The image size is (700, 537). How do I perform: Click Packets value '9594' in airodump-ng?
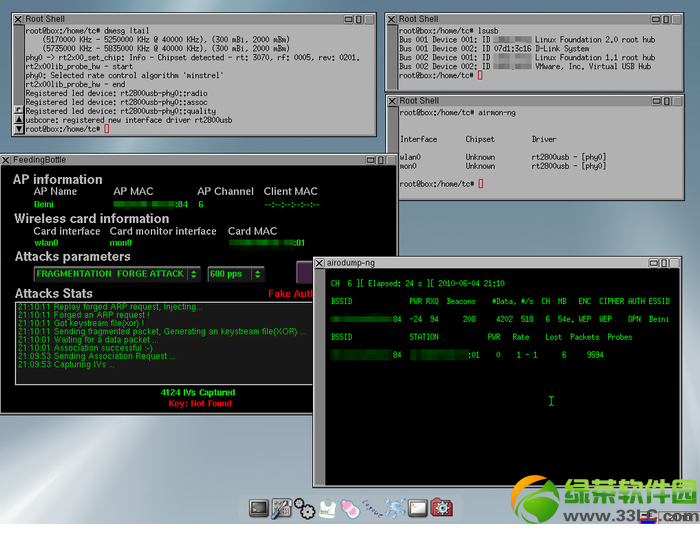pos(595,355)
